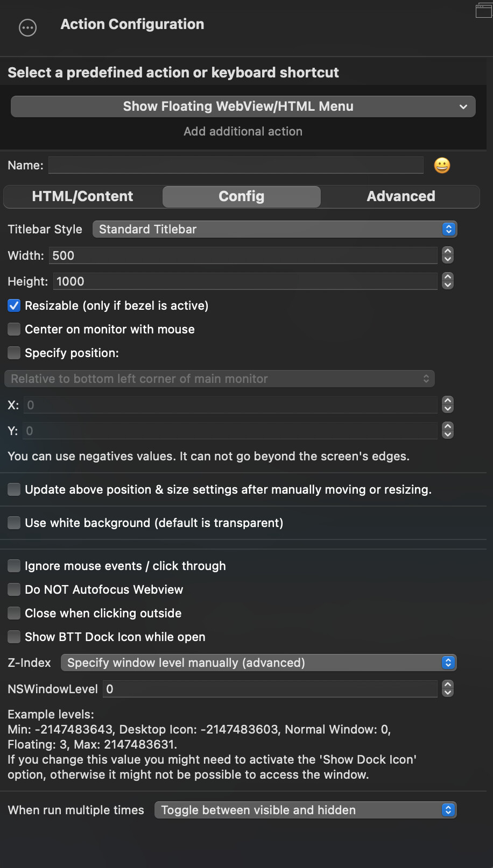Image resolution: width=493 pixels, height=868 pixels.
Task: Toggle the Resizable checkbox off
Action: (14, 306)
